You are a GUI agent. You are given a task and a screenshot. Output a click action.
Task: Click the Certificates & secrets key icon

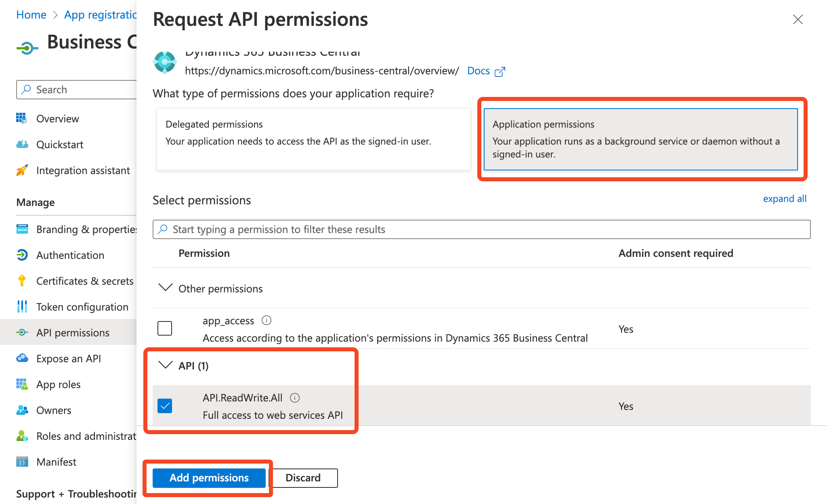point(22,281)
